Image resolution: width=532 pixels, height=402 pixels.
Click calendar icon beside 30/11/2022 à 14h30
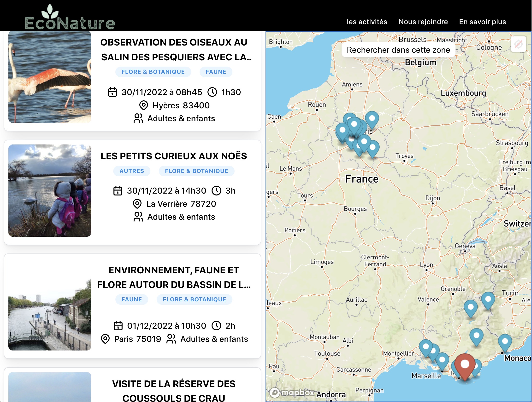point(118,191)
